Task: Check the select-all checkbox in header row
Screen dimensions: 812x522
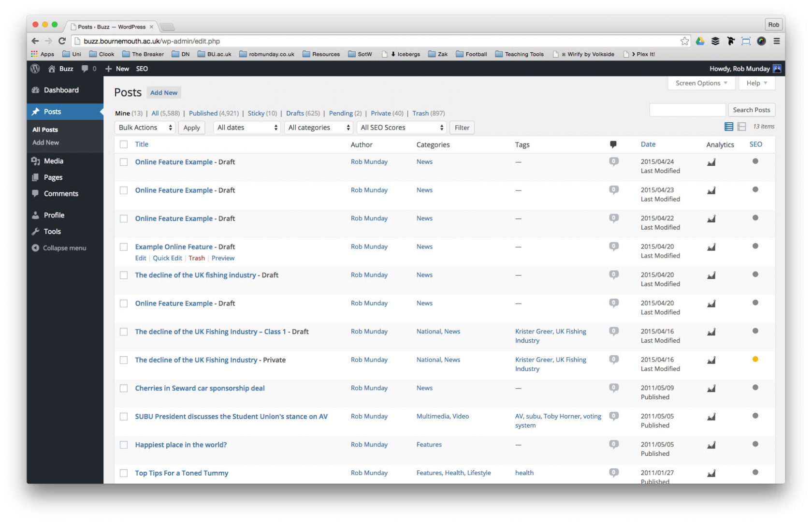Action: click(124, 145)
